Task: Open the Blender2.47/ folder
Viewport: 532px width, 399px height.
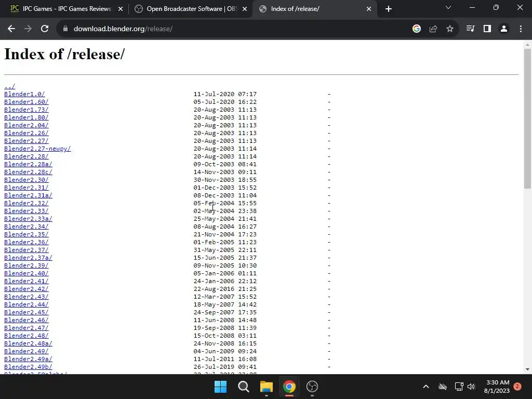Action: point(26,328)
